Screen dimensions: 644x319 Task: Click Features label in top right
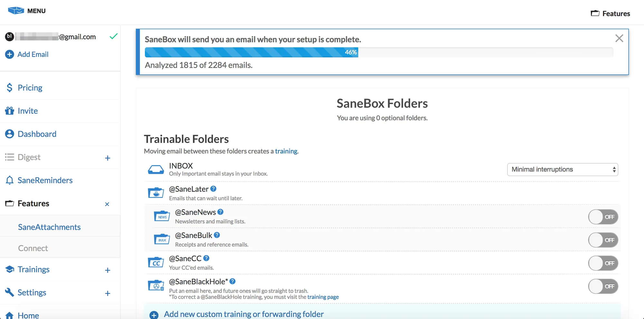[x=616, y=14]
